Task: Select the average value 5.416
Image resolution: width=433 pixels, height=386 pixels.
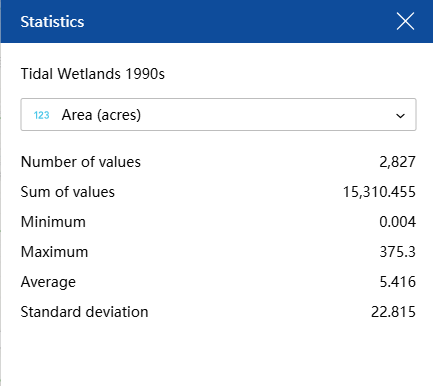Action: 397,282
